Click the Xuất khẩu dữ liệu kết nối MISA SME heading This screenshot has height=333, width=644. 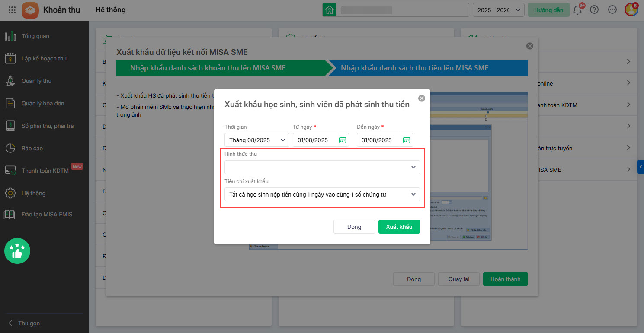pyautogui.click(x=182, y=52)
